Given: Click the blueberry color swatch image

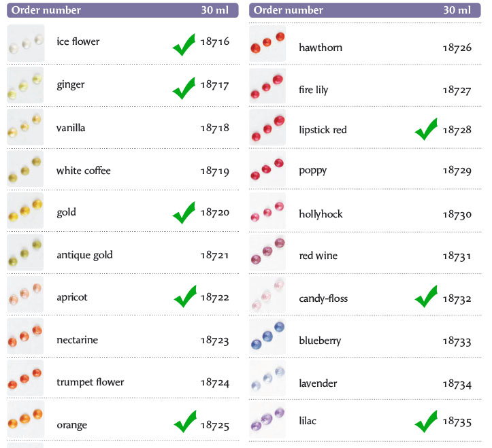Looking at the screenshot, I should pos(267,336).
